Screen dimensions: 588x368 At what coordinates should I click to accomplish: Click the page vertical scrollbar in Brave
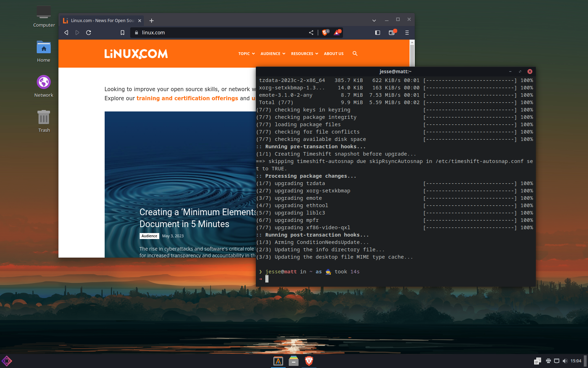click(412, 56)
